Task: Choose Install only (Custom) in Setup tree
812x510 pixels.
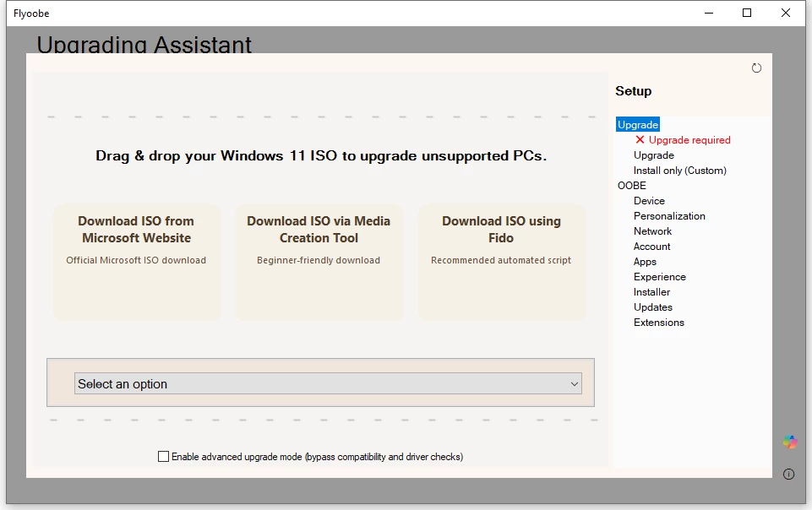Action: (x=679, y=171)
